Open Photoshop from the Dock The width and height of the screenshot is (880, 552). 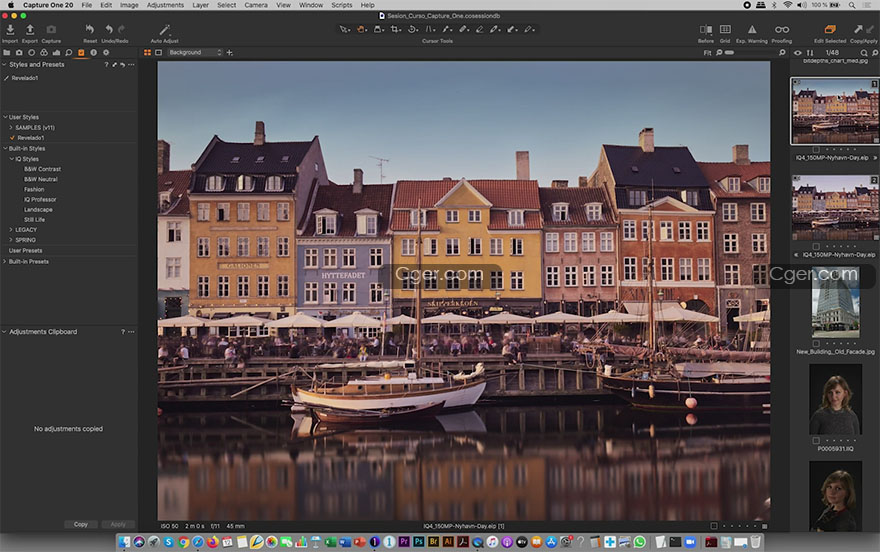coord(419,542)
